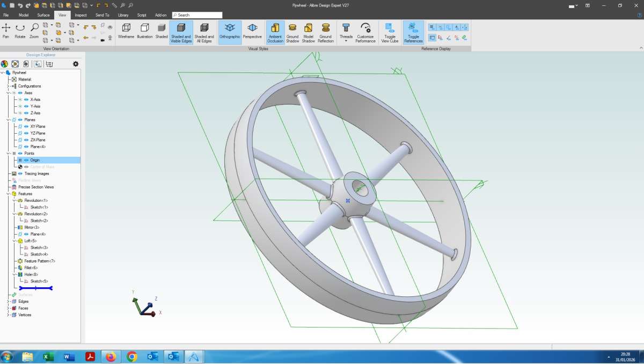Viewport: 644px width, 364px height.
Task: Expand the Vertices tree node
Action: [8, 315]
